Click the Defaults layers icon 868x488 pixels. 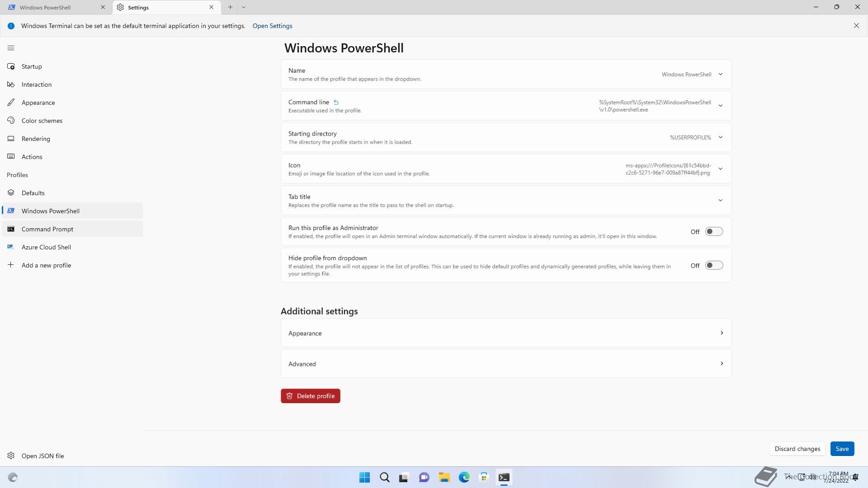[11, 193]
